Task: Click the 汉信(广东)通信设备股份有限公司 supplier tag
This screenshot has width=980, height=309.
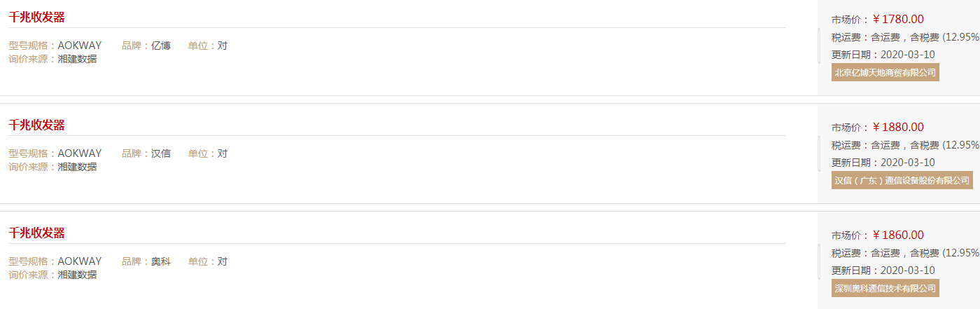Action: point(902,180)
